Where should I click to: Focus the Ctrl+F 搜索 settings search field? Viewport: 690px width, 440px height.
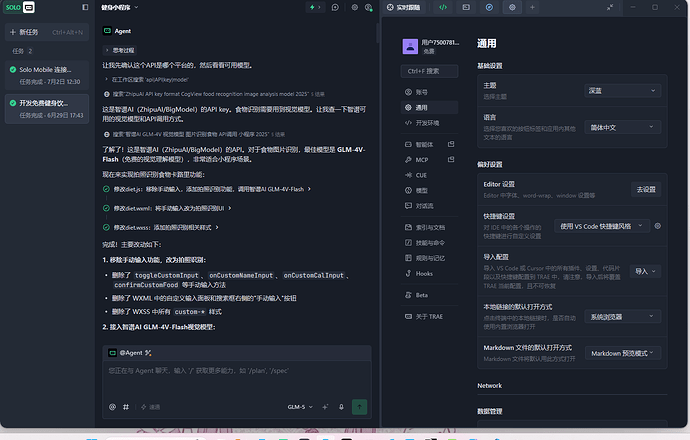(x=429, y=71)
